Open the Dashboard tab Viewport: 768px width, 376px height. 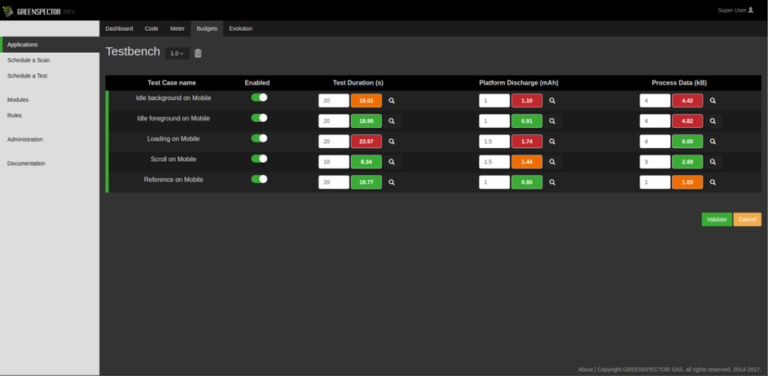click(x=119, y=28)
